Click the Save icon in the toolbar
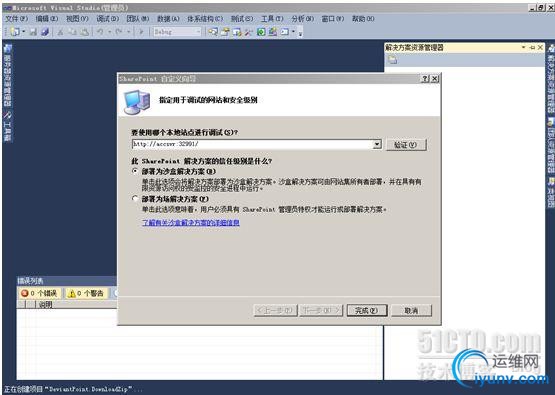This screenshot has height=395, width=555. pyautogui.click(x=33, y=32)
